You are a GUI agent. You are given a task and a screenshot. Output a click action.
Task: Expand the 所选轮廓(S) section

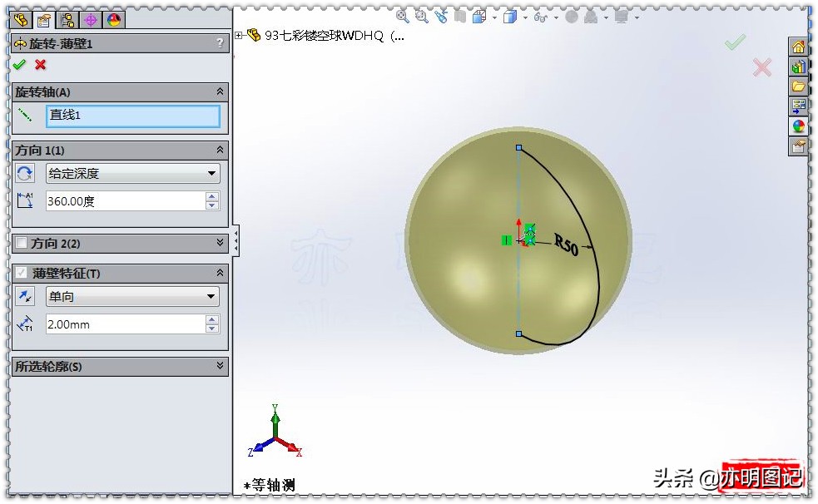tap(219, 366)
